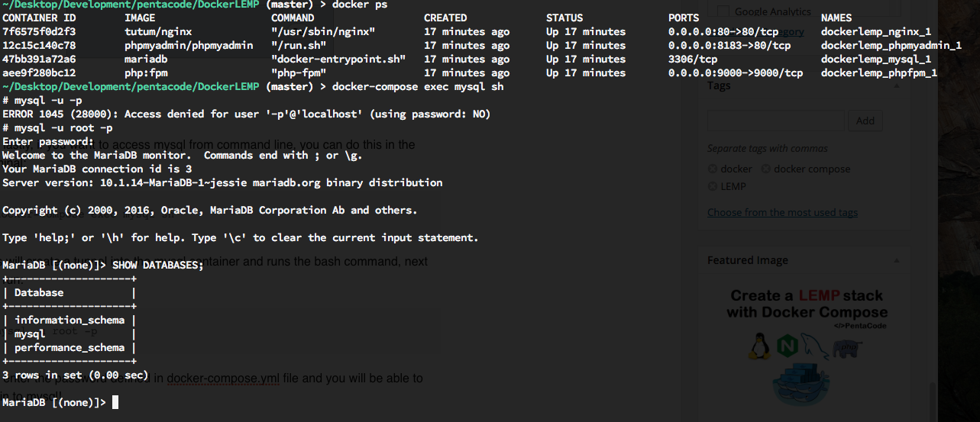
Task: Open 'Choose from the most used tags' link
Action: [x=782, y=213]
